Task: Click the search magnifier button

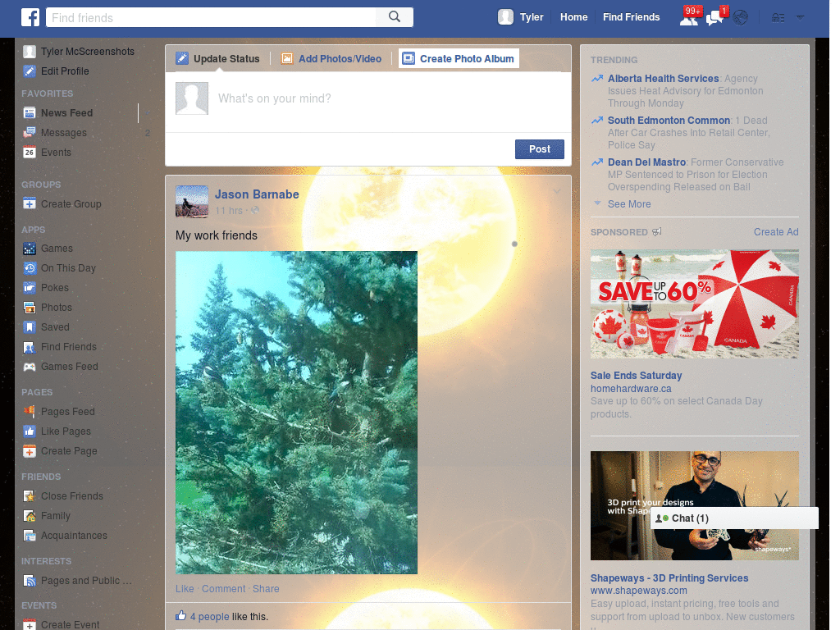Action: tap(395, 17)
